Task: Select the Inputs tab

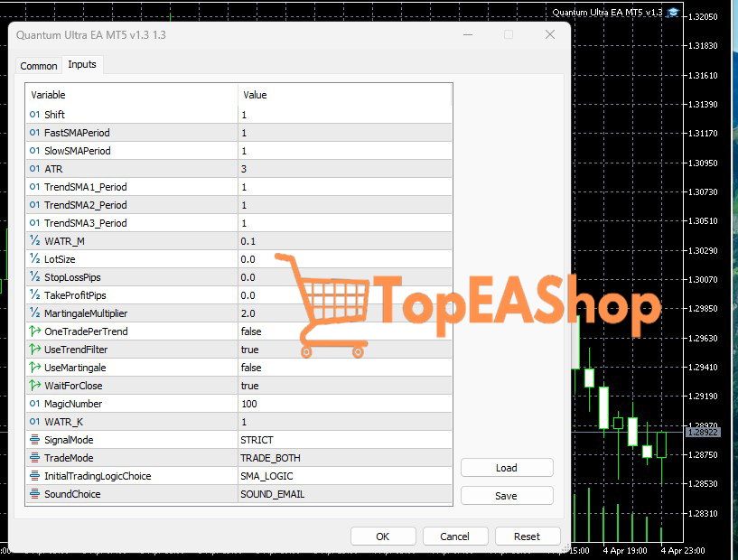Action: tap(82, 65)
